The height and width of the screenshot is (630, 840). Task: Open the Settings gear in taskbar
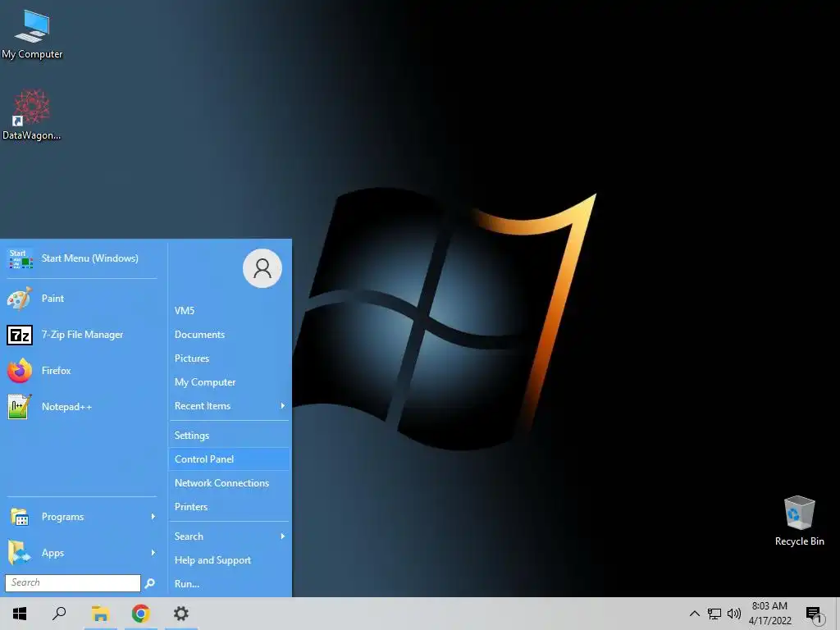(181, 614)
